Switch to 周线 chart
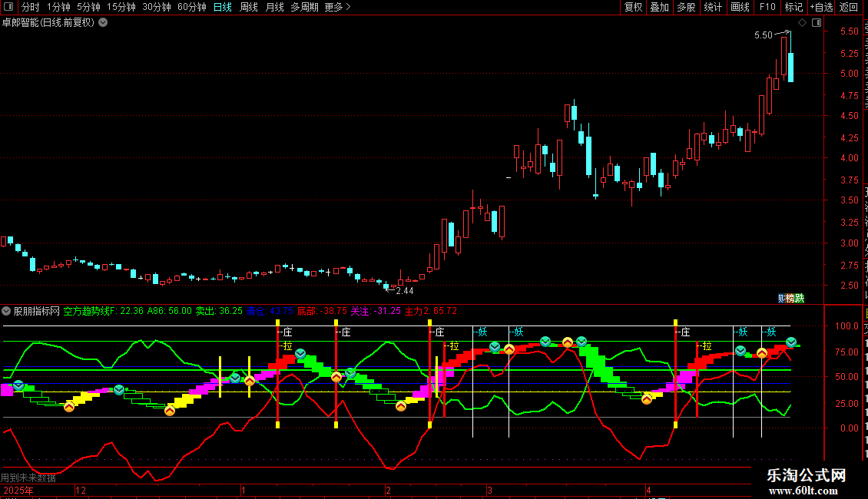868x499 pixels. pos(249,7)
